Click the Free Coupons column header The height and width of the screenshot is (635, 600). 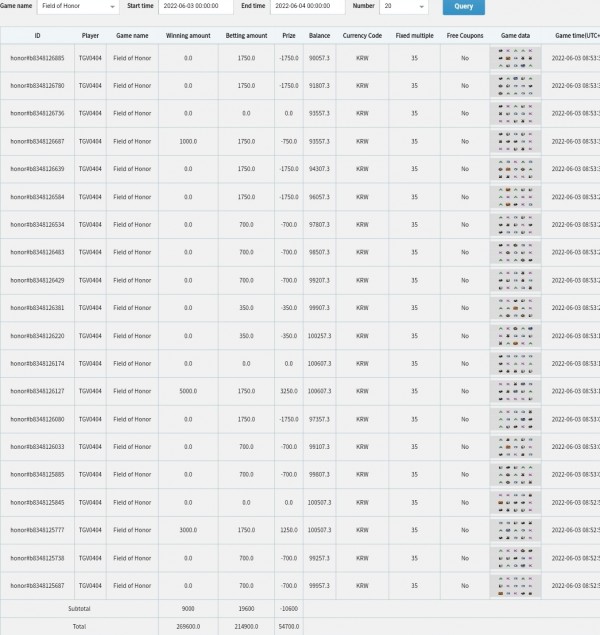465,36
